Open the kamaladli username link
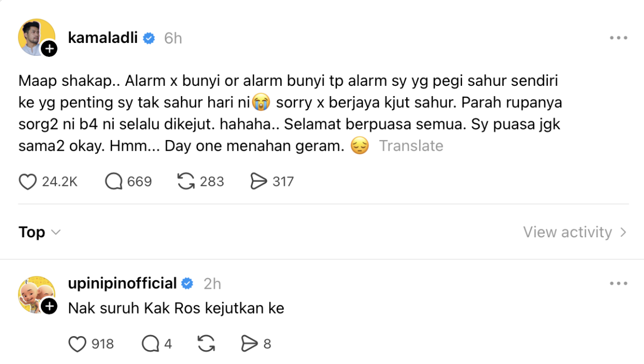Viewport: 644px width, 364px height. pos(104,38)
